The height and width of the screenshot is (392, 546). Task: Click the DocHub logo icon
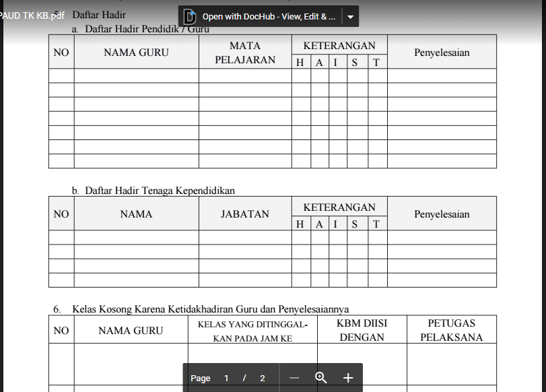190,16
